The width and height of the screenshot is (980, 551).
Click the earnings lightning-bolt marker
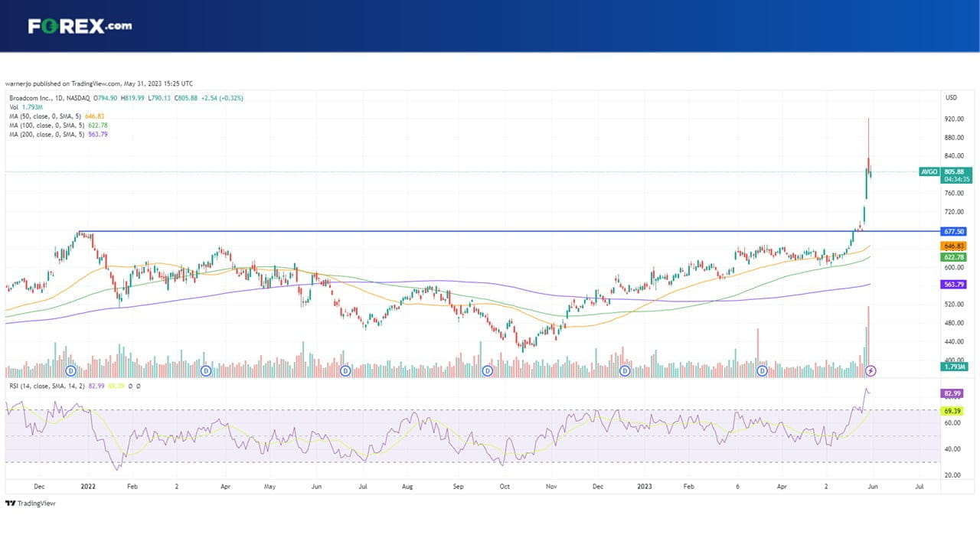click(x=871, y=370)
